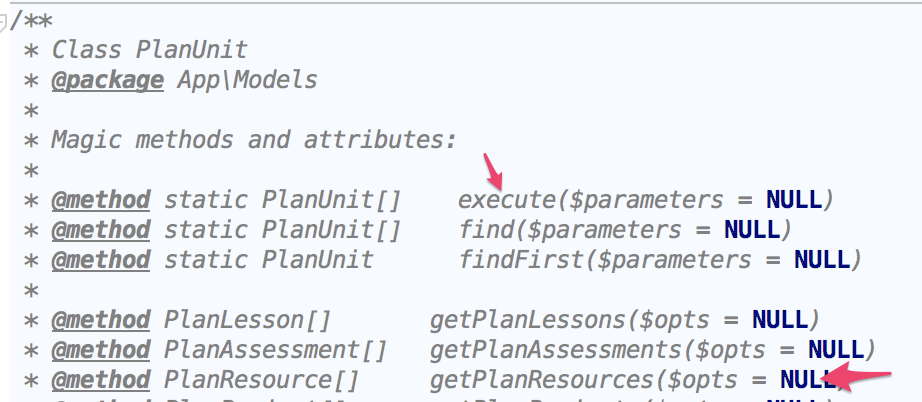The image size is (922, 402).
Task: Collapse the doc comment fold marker
Action: tap(4, 21)
